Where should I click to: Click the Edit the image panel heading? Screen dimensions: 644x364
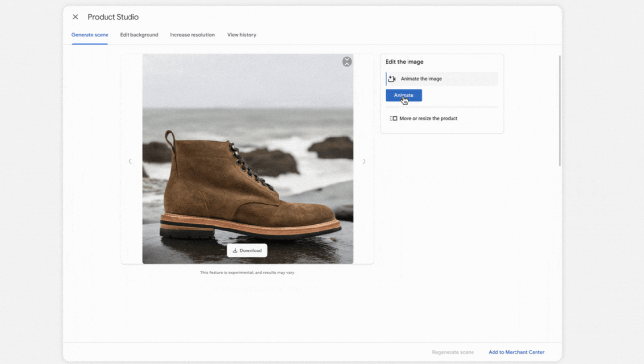tap(405, 62)
